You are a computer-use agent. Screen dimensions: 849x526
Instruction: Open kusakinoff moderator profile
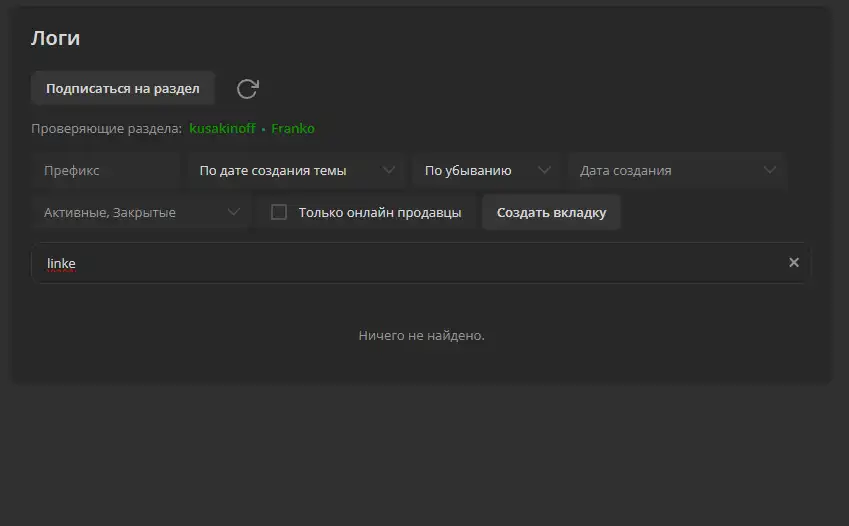click(222, 128)
